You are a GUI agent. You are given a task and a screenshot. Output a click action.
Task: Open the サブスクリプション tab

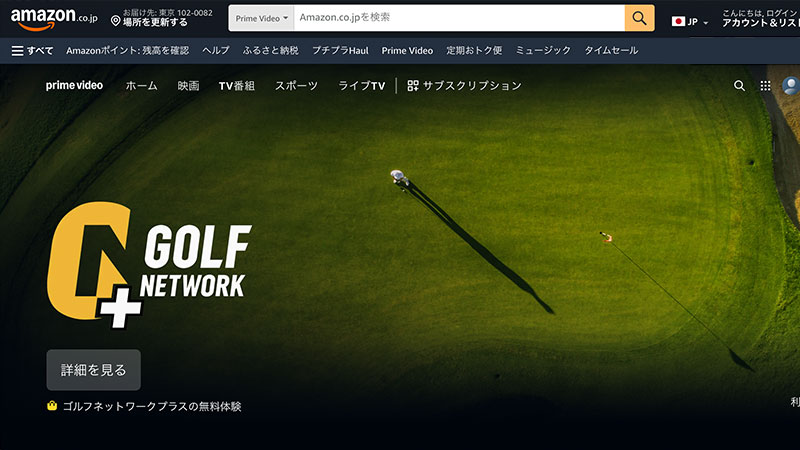pos(464,86)
